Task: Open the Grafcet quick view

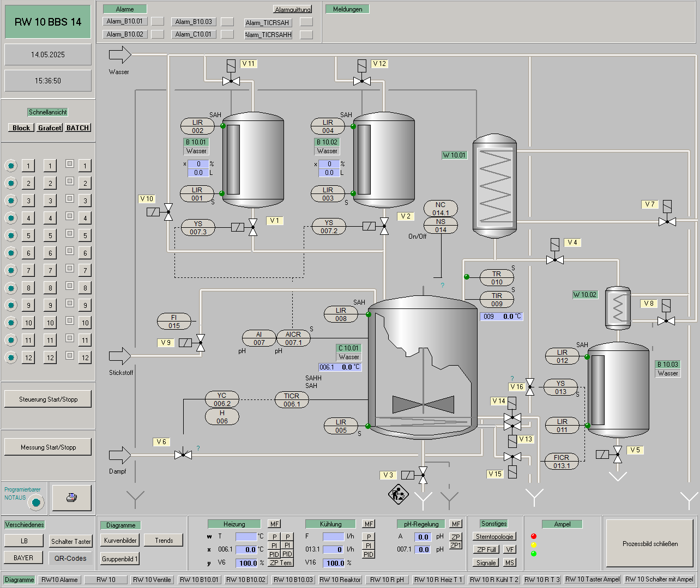Action: [50, 128]
